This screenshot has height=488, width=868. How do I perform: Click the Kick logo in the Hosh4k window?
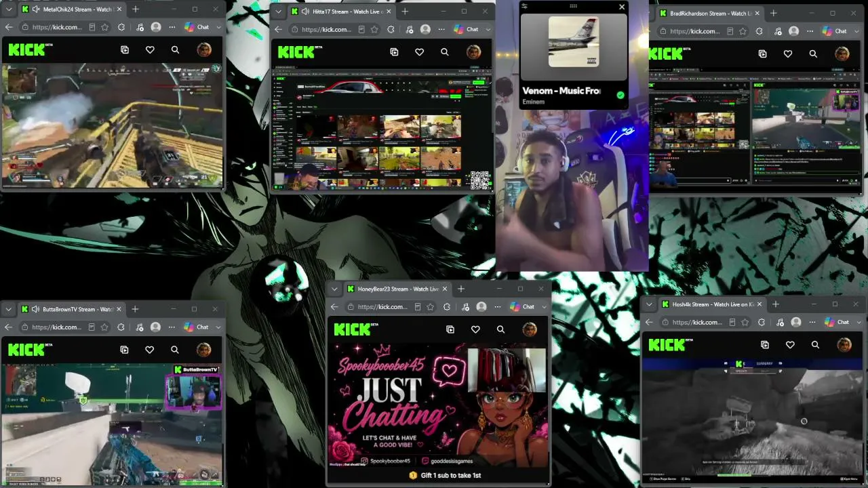tap(671, 345)
